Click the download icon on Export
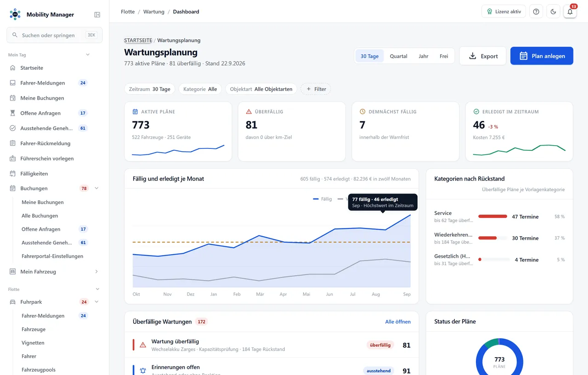 pos(472,56)
